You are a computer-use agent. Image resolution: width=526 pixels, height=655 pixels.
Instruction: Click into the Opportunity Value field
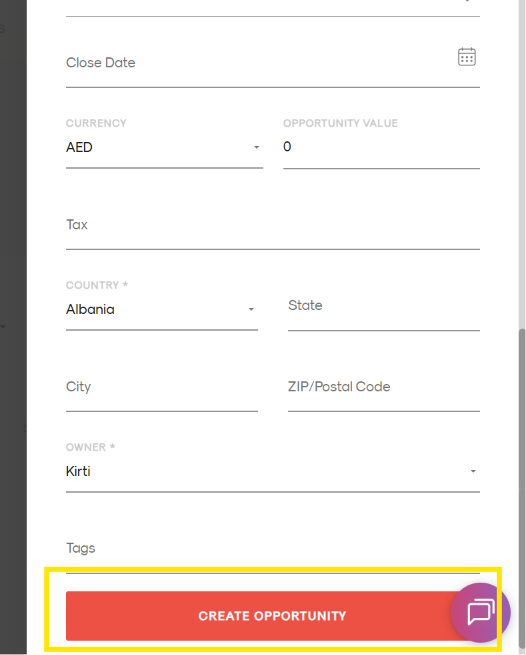381,147
